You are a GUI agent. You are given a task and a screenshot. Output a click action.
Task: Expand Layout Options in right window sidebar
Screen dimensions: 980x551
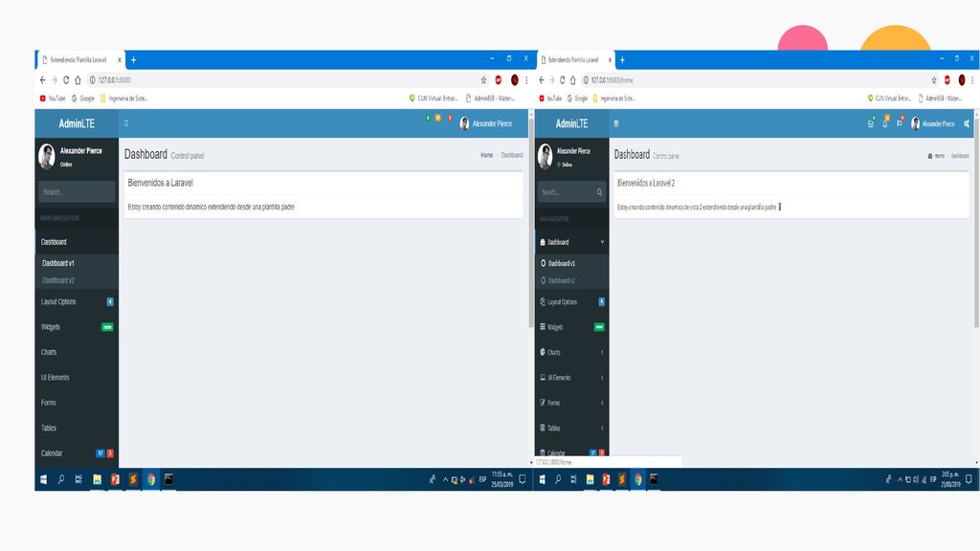(x=572, y=301)
